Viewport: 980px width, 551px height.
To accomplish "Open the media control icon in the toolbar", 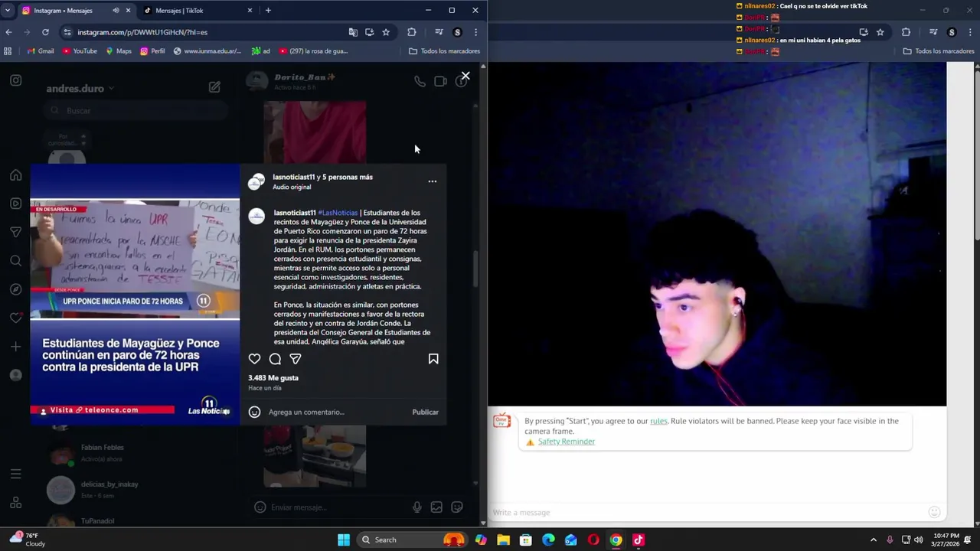I will point(439,32).
